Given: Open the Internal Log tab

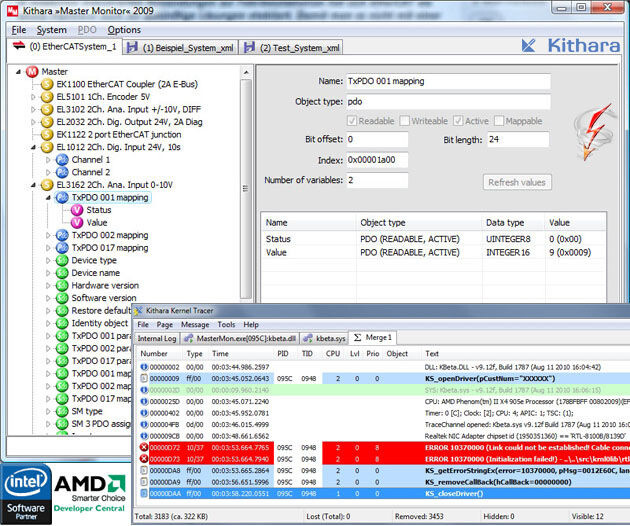Looking at the screenshot, I should 157,338.
